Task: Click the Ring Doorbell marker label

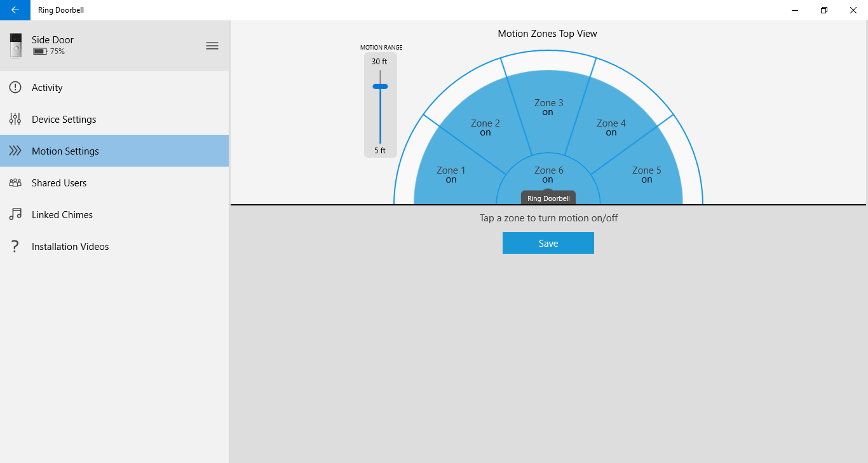Action: click(548, 198)
